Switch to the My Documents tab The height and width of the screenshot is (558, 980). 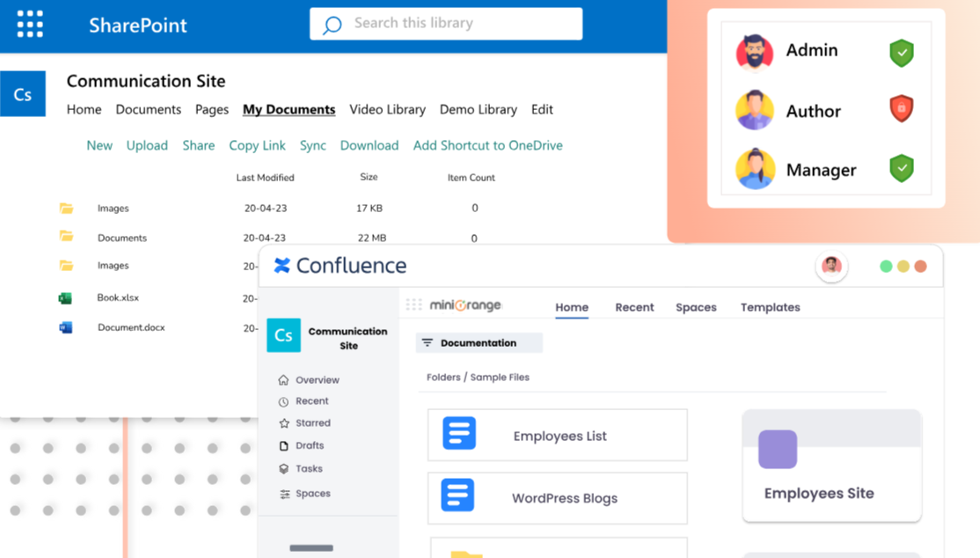coord(289,109)
